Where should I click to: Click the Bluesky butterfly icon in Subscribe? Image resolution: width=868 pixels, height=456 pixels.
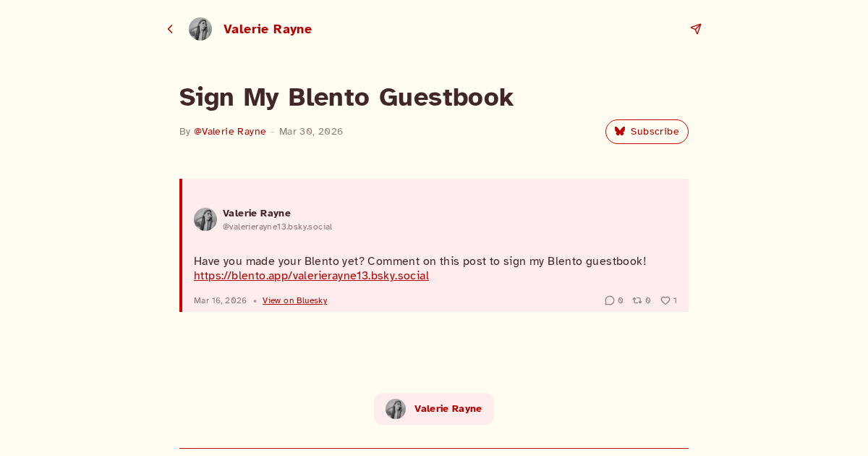click(x=620, y=132)
